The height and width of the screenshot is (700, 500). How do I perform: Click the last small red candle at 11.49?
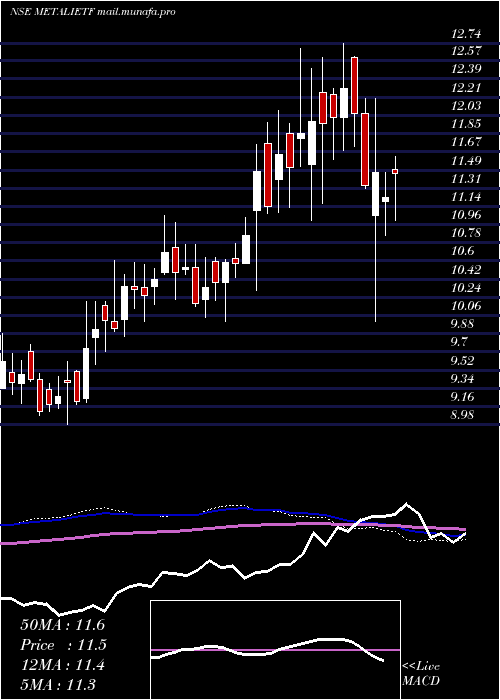pos(395,171)
